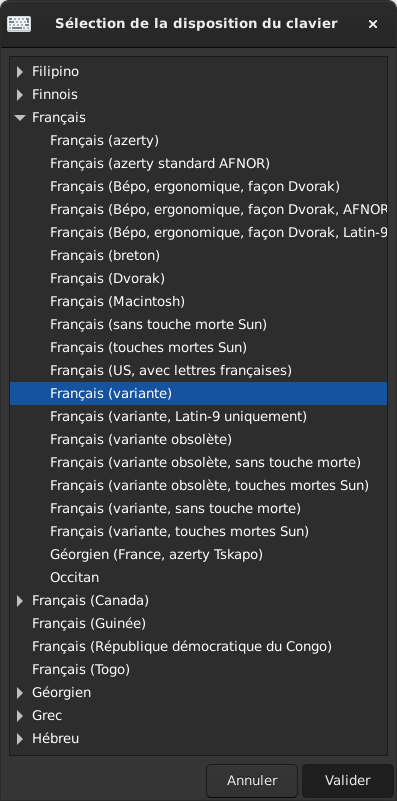Select the Finnois row
397x801 pixels.
[198, 95]
